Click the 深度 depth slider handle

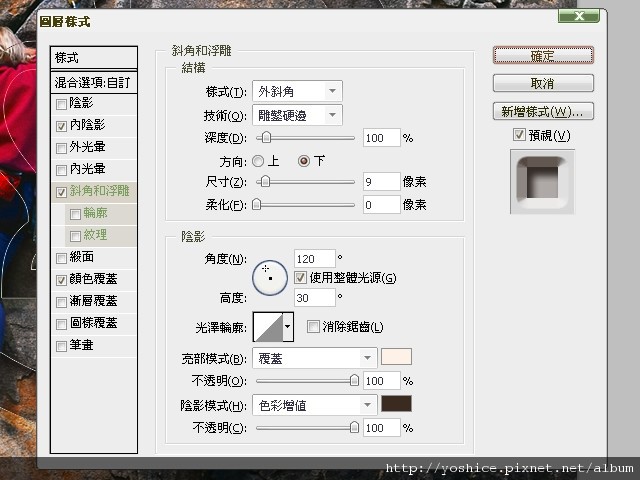266,138
